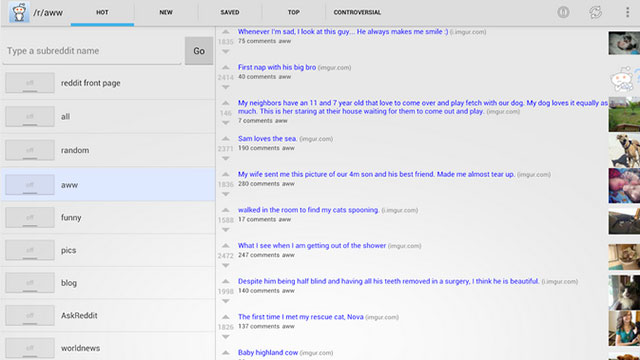Image resolution: width=640 pixels, height=360 pixels.
Task: Downvote 'What I see when getting out of shower'
Action: [226, 265]
